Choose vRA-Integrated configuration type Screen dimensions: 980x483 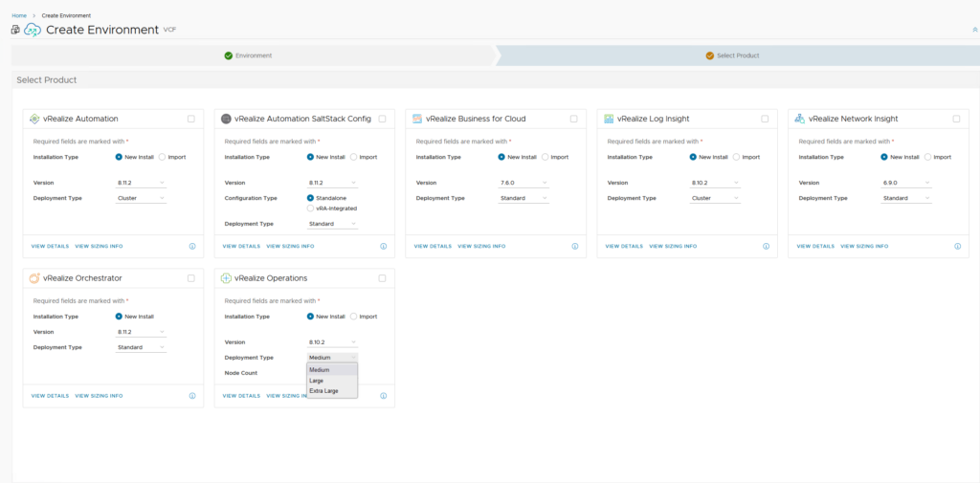[x=310, y=208]
